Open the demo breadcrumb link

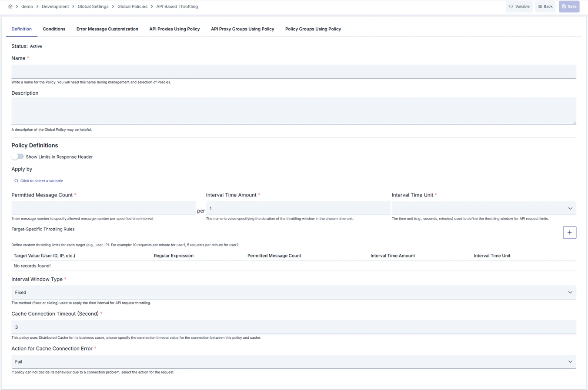point(27,6)
